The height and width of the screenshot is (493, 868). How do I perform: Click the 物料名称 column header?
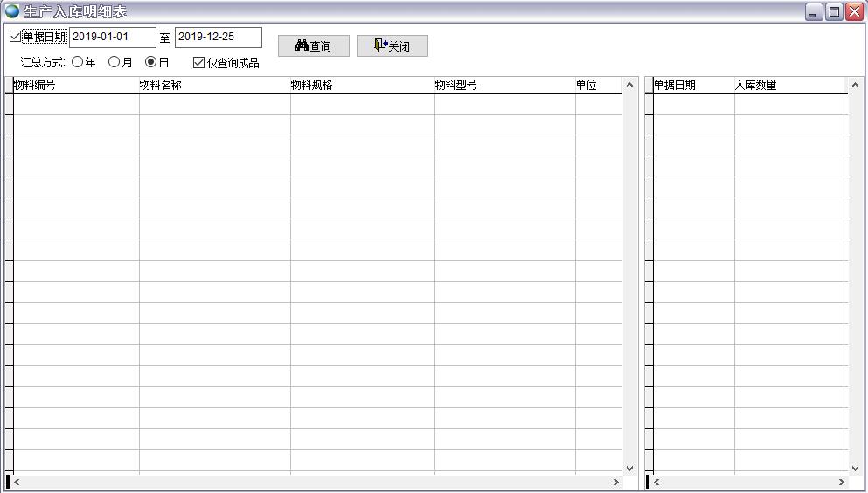coord(214,85)
